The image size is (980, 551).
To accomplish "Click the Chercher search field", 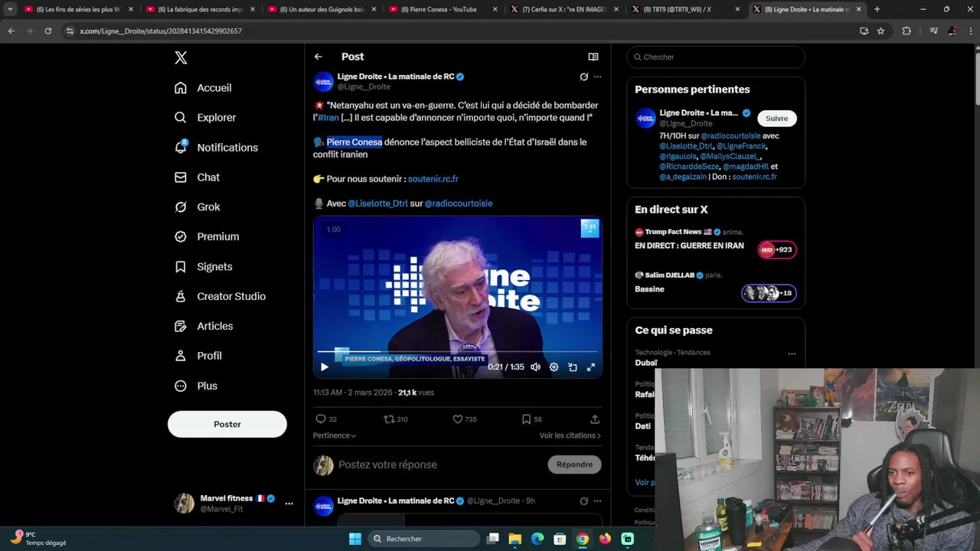I will [716, 57].
